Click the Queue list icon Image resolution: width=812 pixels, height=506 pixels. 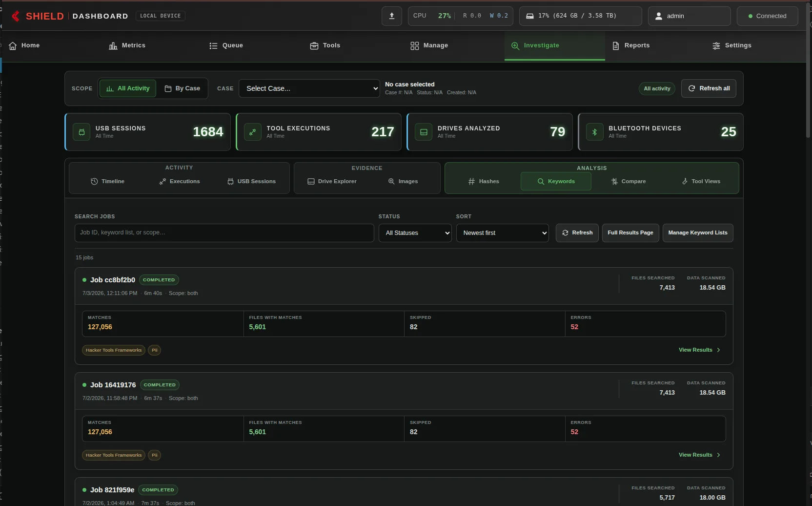pos(213,45)
